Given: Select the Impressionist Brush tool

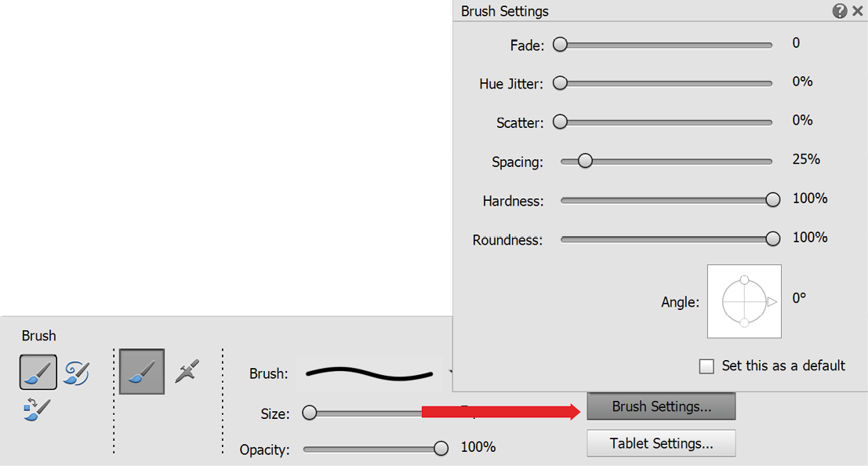Looking at the screenshot, I should tap(76, 373).
